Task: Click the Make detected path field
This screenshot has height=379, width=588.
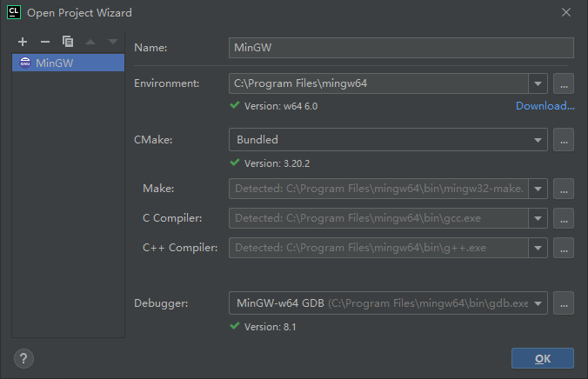Action: (x=378, y=189)
